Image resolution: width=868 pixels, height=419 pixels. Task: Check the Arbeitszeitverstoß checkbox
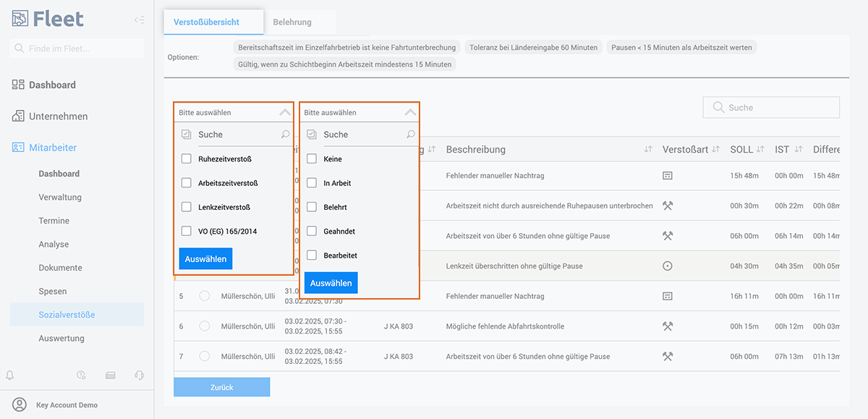(x=187, y=183)
